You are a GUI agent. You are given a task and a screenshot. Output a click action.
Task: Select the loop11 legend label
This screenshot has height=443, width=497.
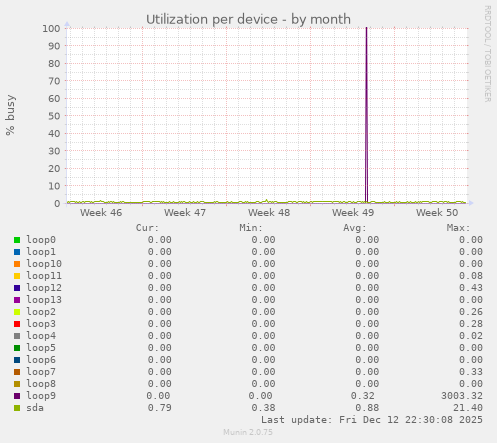coord(44,276)
